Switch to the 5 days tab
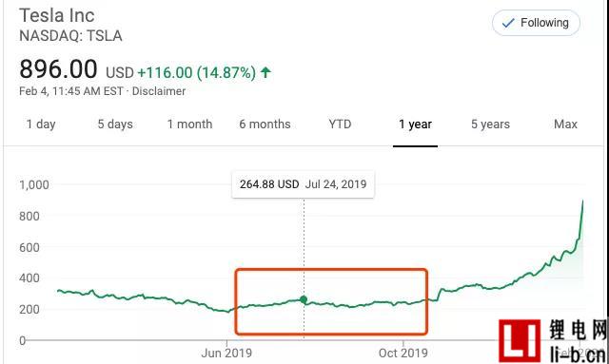Screen dimensions: 609x364 click(x=115, y=125)
